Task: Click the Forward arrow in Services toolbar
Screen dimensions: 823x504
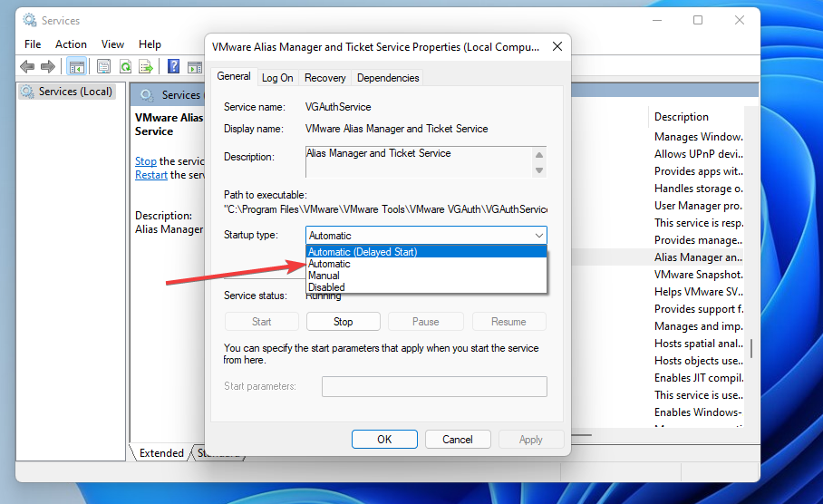Action: pos(48,67)
